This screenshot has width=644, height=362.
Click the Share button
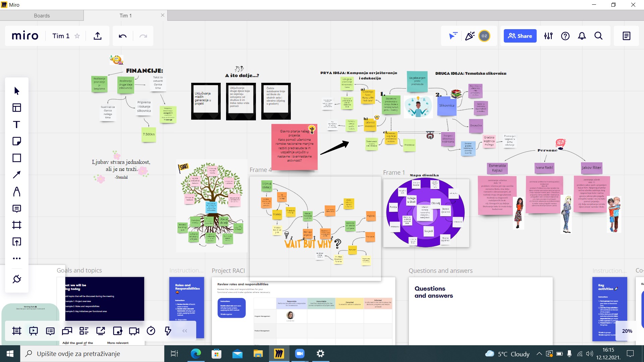pyautogui.click(x=520, y=36)
